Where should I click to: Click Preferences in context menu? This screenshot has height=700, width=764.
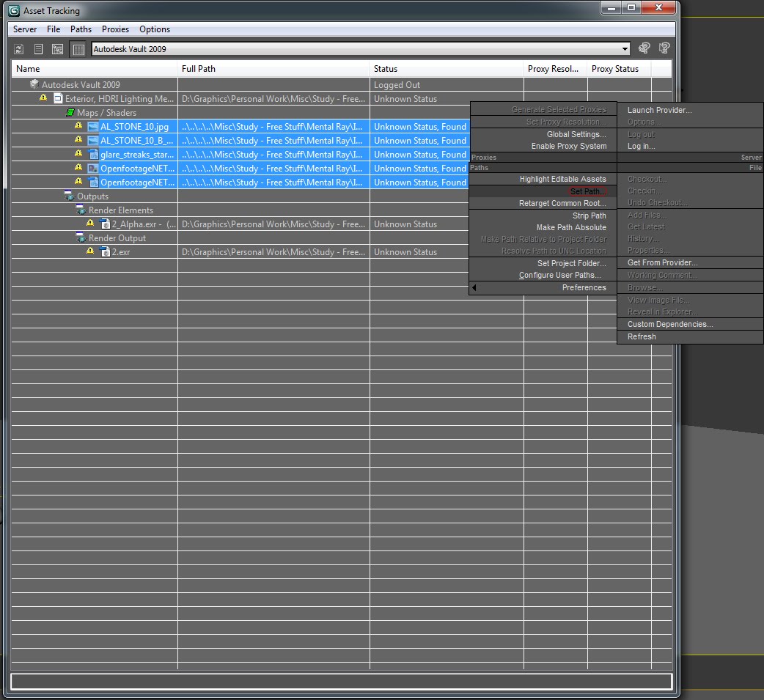584,287
